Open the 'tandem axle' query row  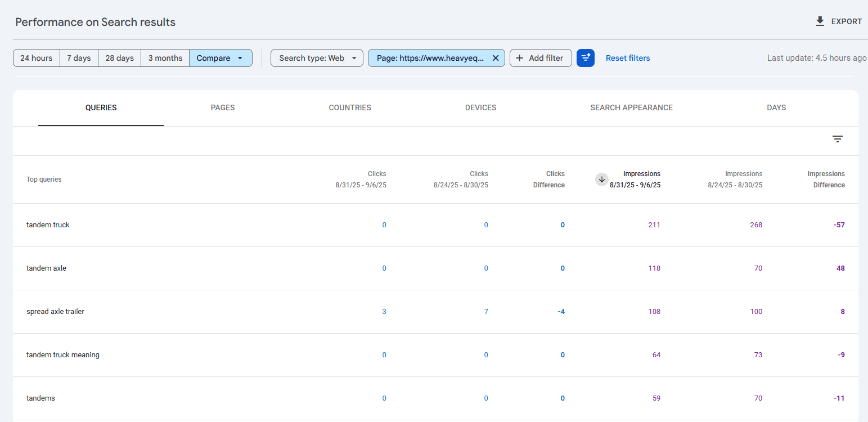(435, 268)
